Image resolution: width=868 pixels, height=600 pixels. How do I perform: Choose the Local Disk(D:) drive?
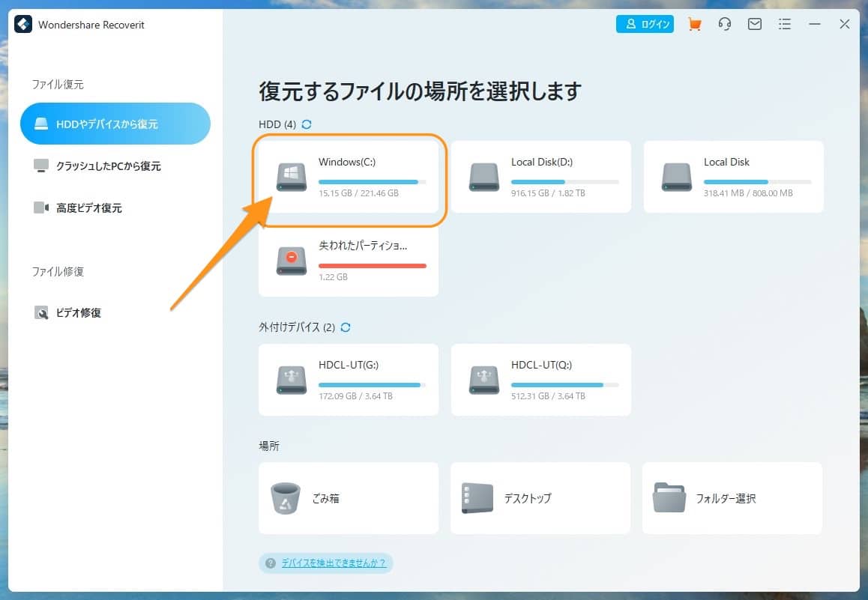(540, 178)
